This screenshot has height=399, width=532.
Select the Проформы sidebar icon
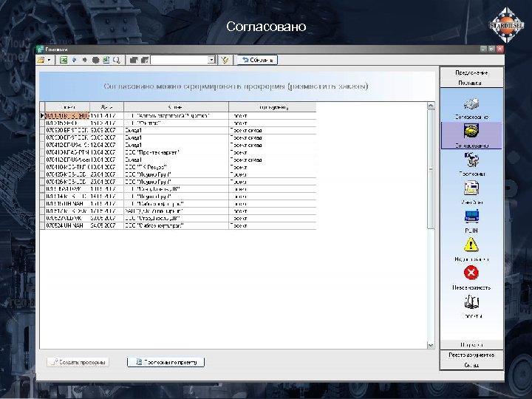(471, 160)
